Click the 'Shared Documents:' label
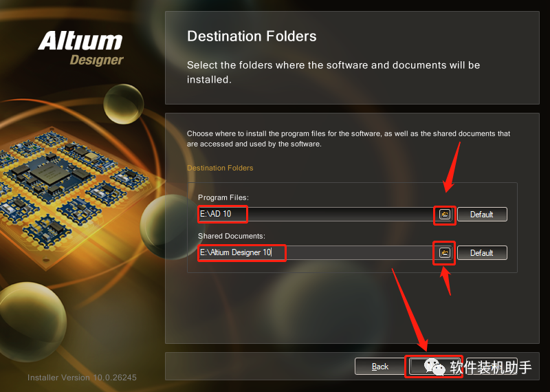550x392 pixels. tap(232, 236)
